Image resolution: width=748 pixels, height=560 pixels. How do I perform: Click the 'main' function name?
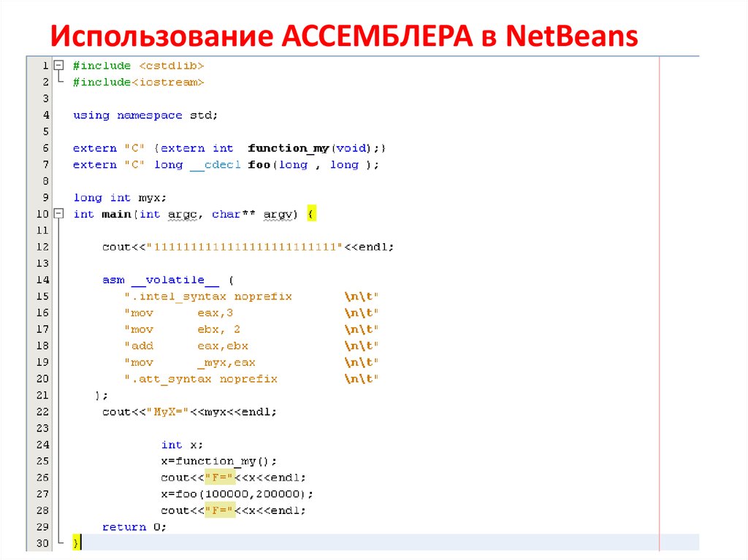tap(116, 214)
